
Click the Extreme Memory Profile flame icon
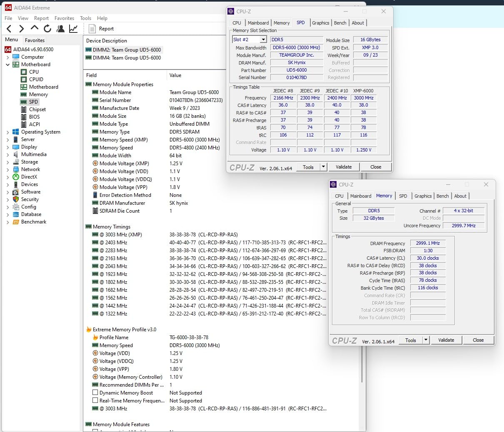pos(89,330)
